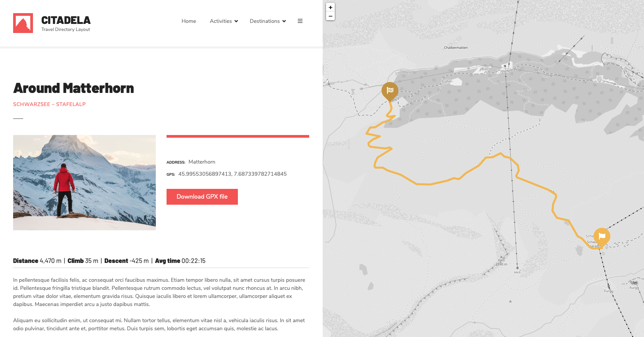This screenshot has width=644, height=337.
Task: Expand the Activities dropdown arrow
Action: tap(236, 21)
